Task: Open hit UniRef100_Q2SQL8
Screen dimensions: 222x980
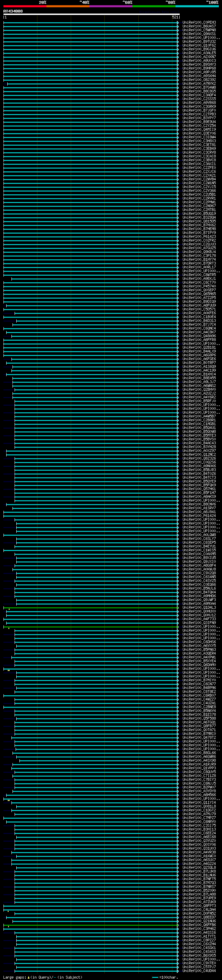Action: pyautogui.click(x=199, y=867)
